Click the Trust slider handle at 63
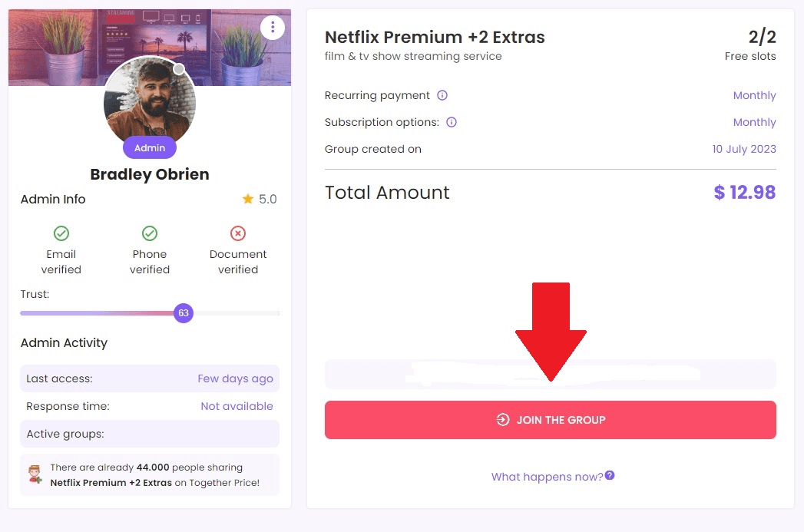The image size is (804, 532). click(x=183, y=313)
